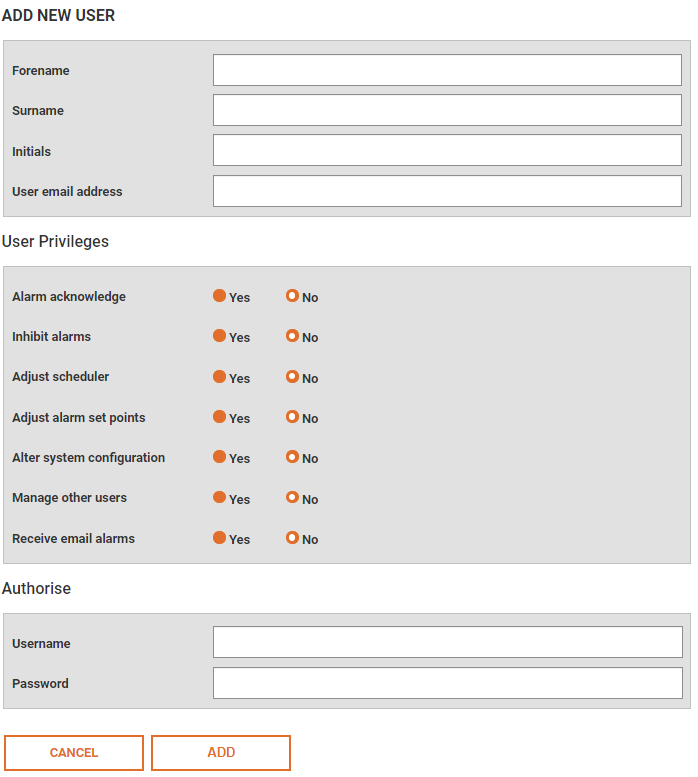
Task: Click the Forename text field
Action: click(x=447, y=70)
